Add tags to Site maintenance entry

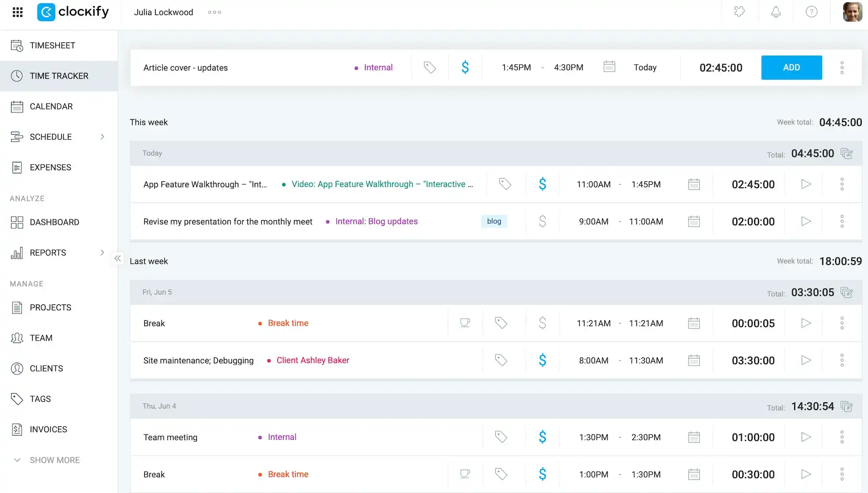tap(501, 360)
